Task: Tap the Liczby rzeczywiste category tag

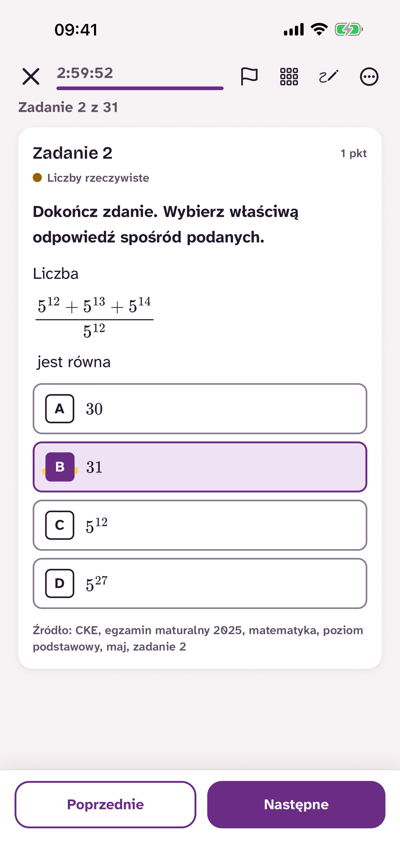Action: [x=91, y=178]
